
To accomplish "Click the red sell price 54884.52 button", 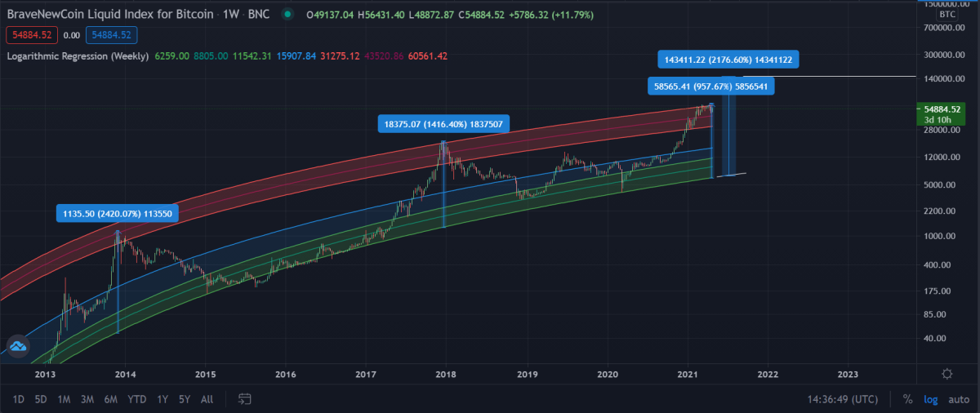I will (x=30, y=35).
